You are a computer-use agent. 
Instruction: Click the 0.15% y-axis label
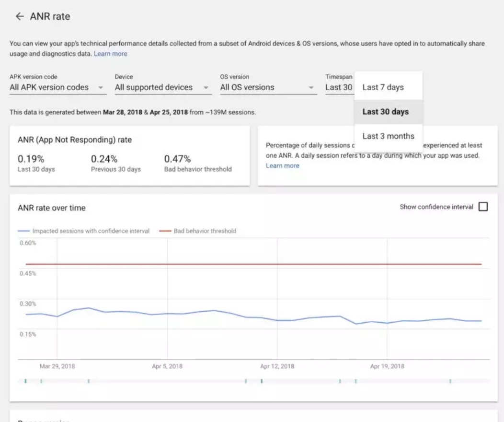point(28,334)
